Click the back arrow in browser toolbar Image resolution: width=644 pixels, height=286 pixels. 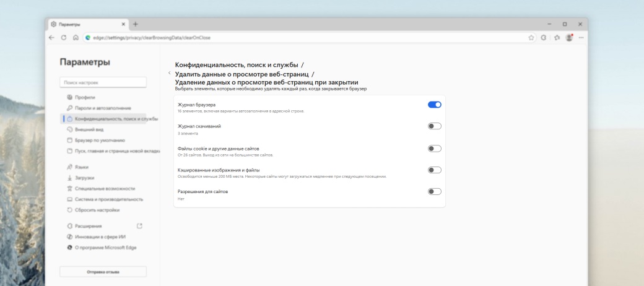[x=52, y=37]
